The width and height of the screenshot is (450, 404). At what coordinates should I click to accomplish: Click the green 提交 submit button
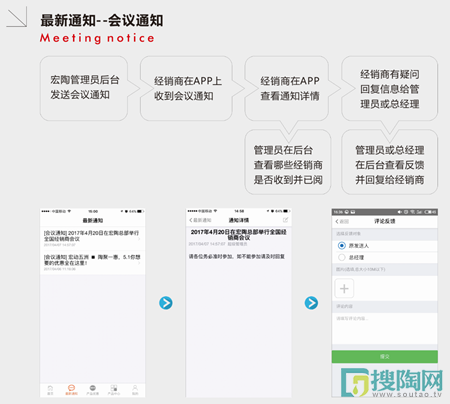point(385,356)
